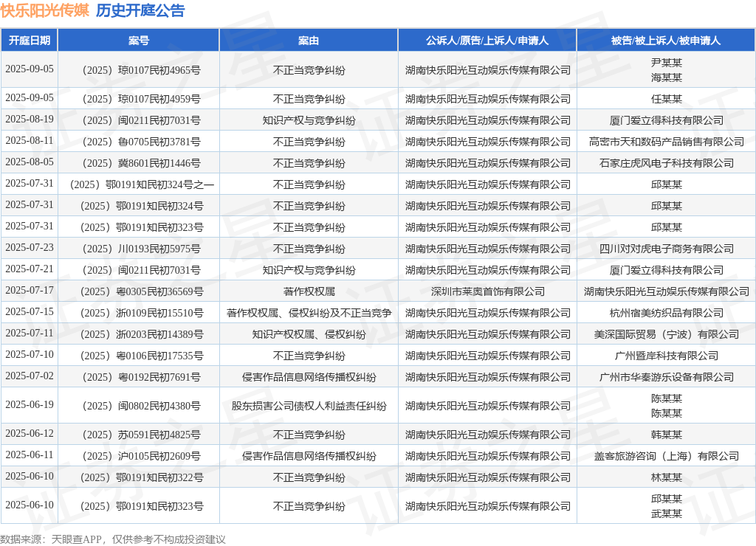Click defendant 广州市华秦游乐设备有限公司
756x546 pixels.
667,377
